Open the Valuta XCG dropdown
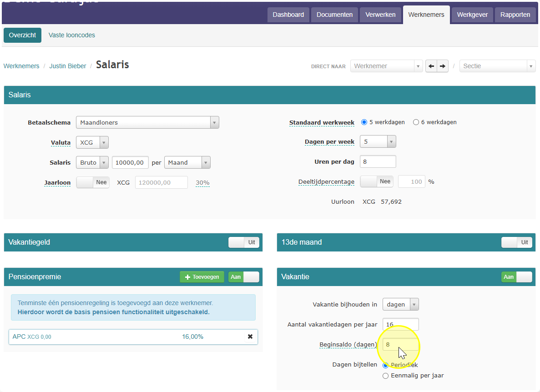540x392 pixels. 92,142
